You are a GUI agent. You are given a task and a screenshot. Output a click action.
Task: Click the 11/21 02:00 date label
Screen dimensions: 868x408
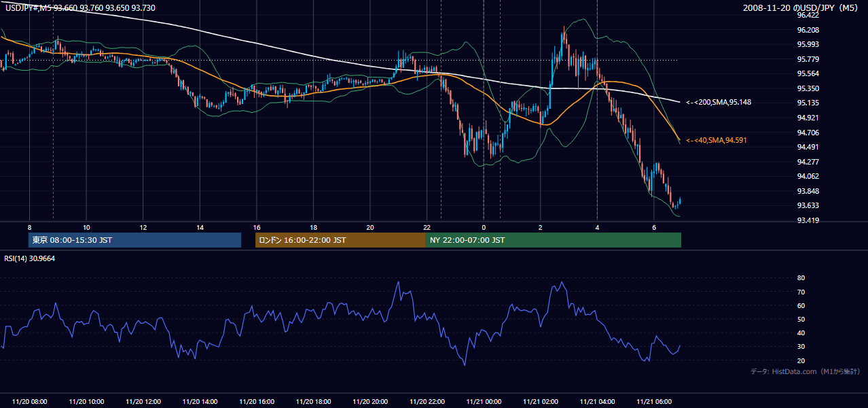540,402
